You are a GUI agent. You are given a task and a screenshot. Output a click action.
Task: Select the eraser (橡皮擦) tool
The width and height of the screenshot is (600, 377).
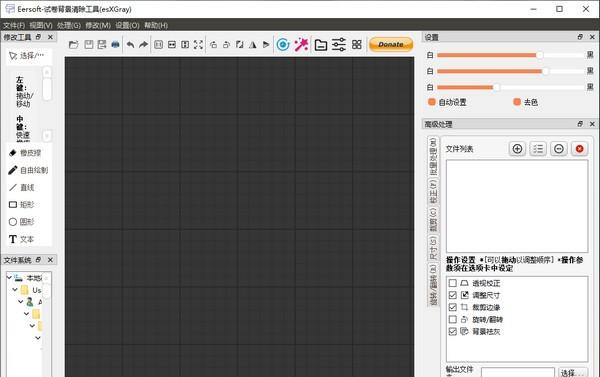(25, 153)
